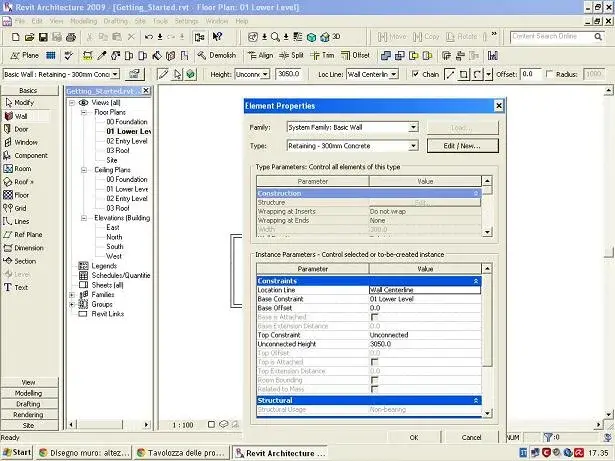615x461 pixels.
Task: Click the Plane tool icon
Action: pyautogui.click(x=24, y=55)
